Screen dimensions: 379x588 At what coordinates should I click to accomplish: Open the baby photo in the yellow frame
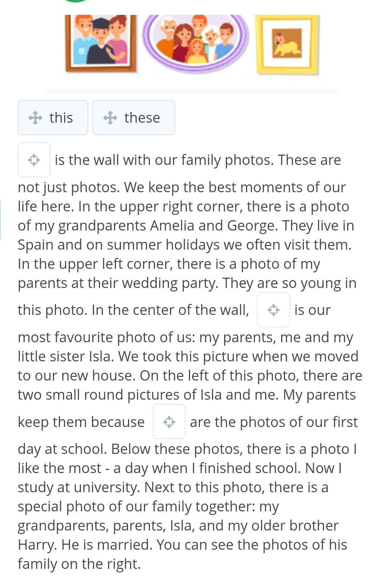[x=287, y=44]
